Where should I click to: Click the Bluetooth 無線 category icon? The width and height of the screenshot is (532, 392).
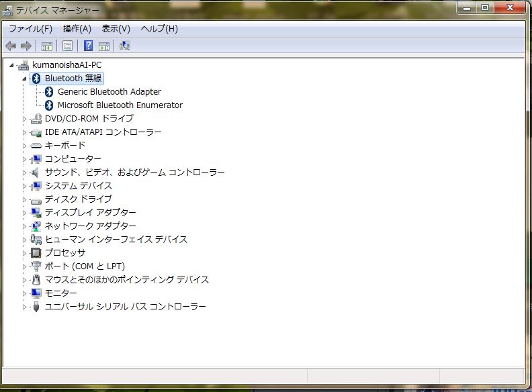pos(36,79)
